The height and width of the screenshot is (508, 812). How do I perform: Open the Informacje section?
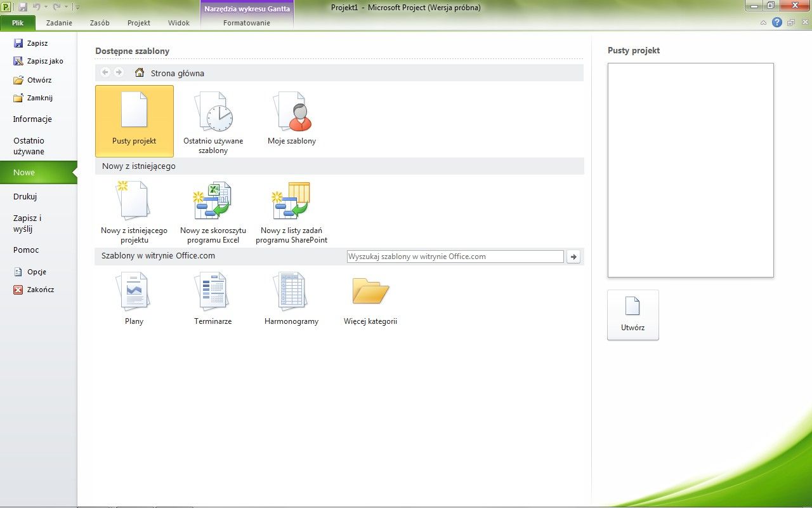[x=32, y=119]
